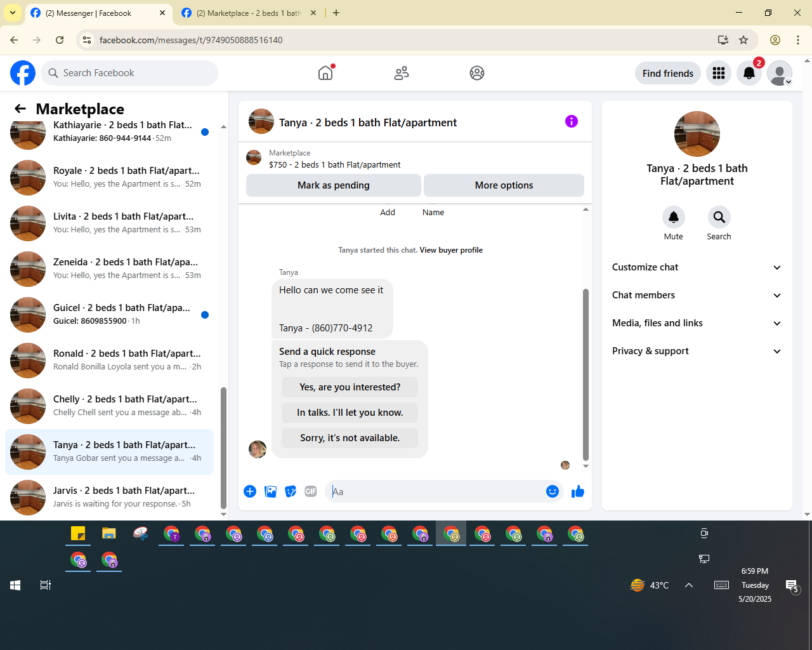
Task: Click the conversation list scrollbar
Action: (x=223, y=448)
